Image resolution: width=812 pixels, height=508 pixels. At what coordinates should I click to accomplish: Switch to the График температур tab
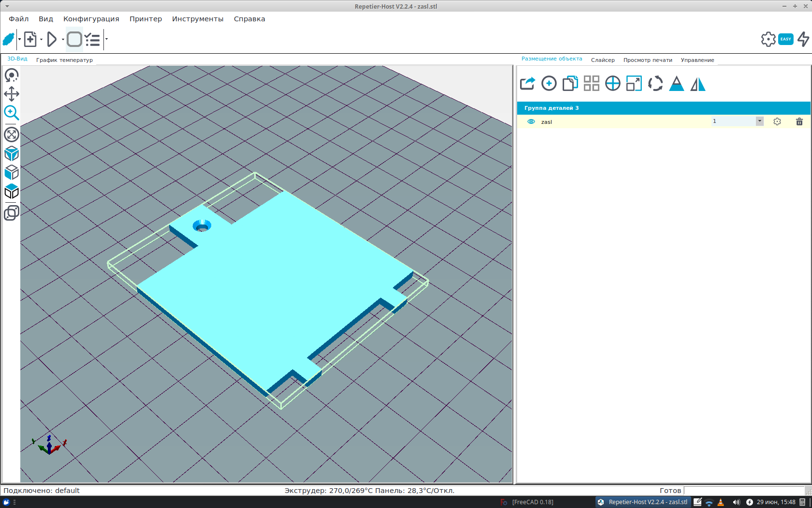pos(64,60)
